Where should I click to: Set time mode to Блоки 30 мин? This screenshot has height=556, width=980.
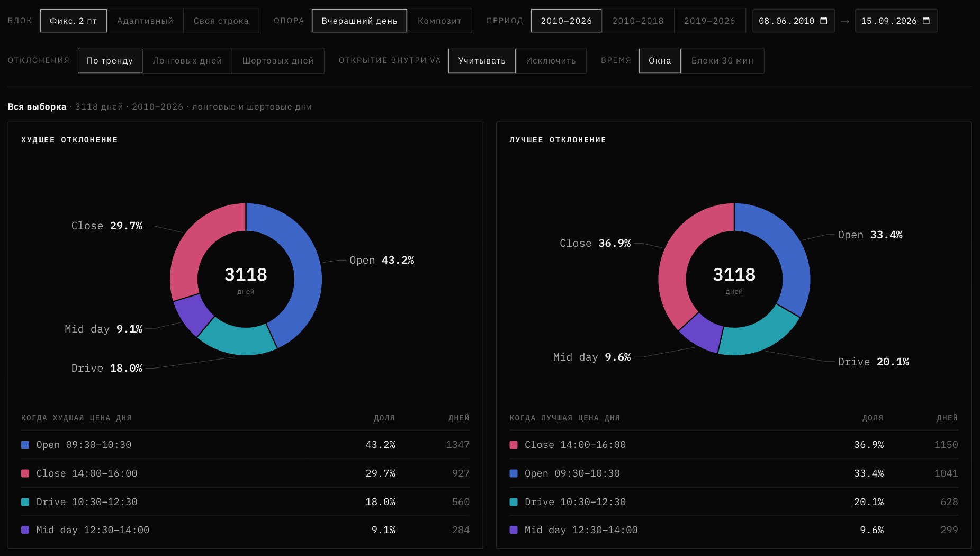tap(722, 60)
